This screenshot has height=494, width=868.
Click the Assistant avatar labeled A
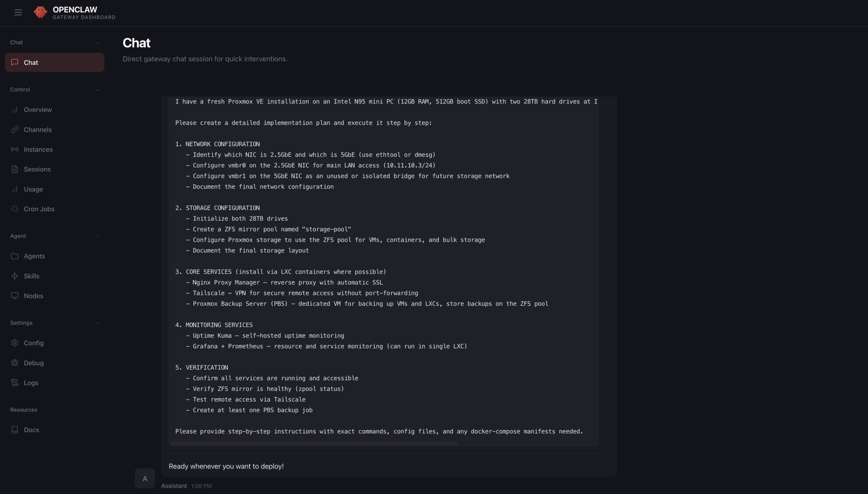click(x=145, y=478)
